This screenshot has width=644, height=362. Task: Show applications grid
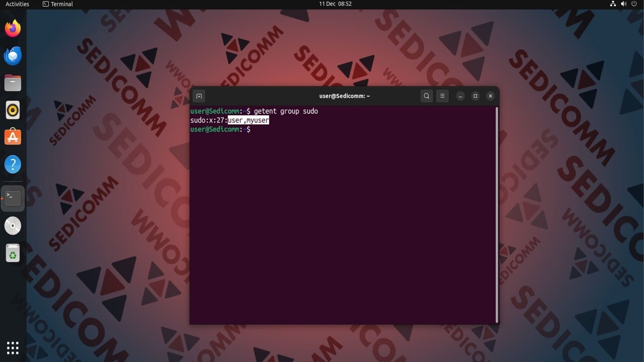[x=13, y=348]
